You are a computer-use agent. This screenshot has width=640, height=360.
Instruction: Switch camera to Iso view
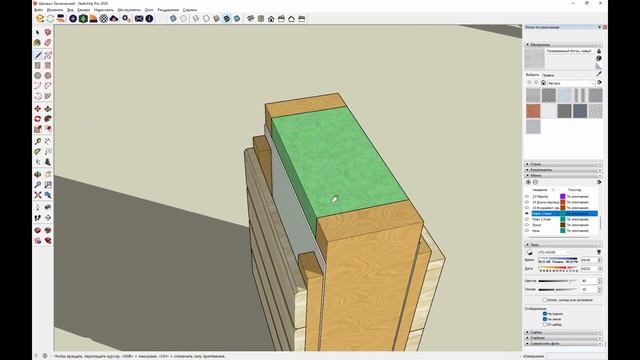251,19
